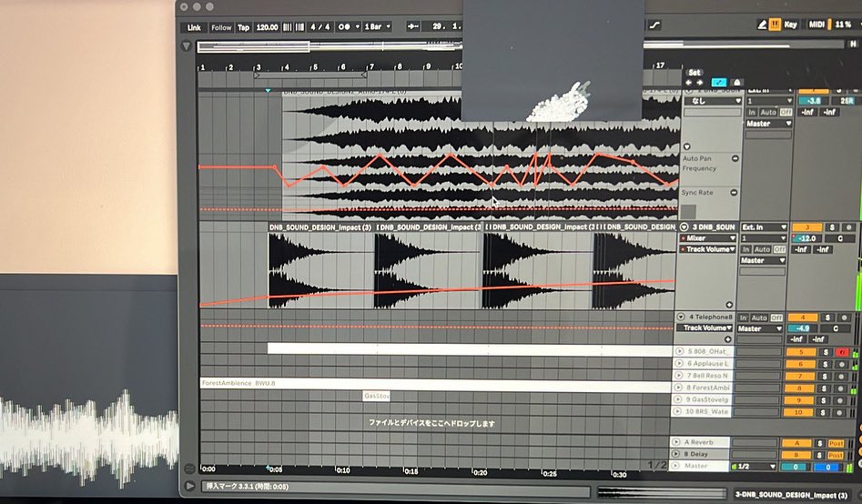Screen dimensions: 862x504
Task: Fold track 4 TelephoneB with its arrow
Action: [681, 318]
